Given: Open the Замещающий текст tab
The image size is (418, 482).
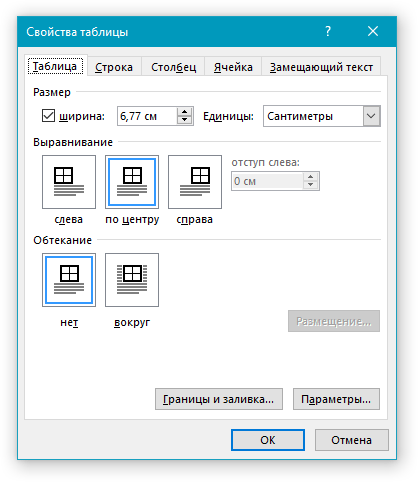Looking at the screenshot, I should (321, 67).
